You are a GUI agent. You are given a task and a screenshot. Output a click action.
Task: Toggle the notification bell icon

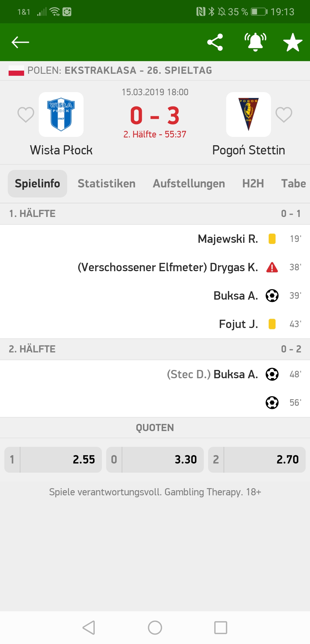[255, 42]
